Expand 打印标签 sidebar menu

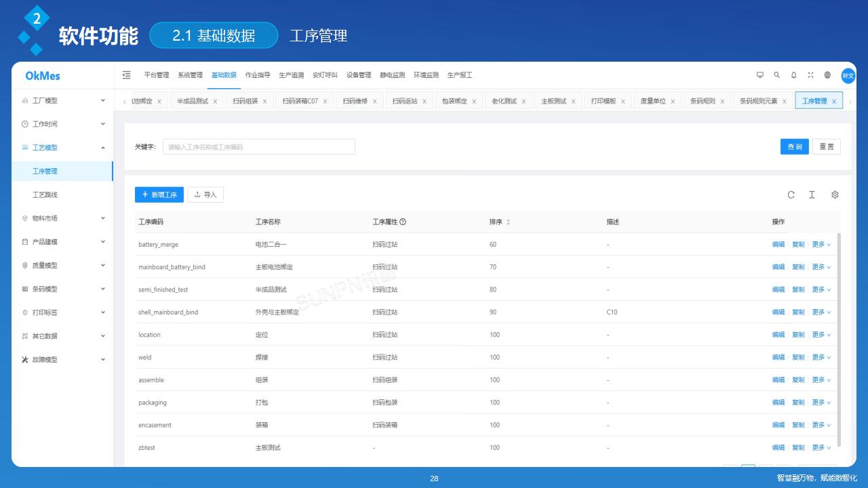[62, 312]
